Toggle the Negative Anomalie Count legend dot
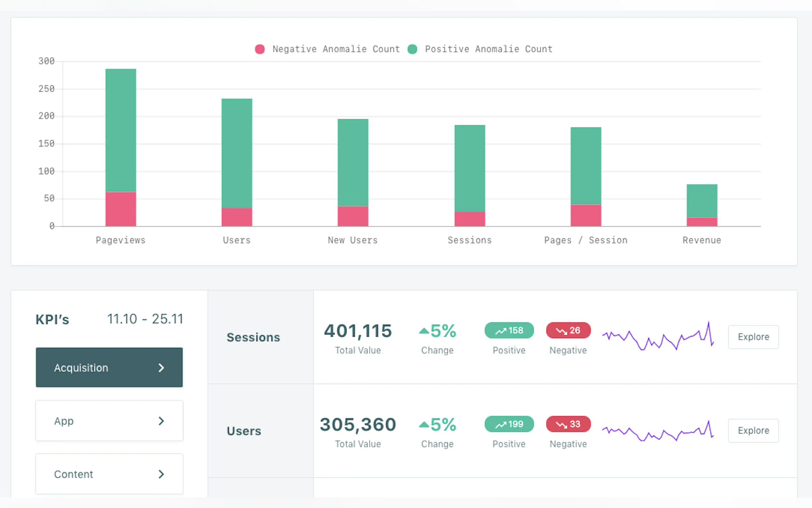Image resolution: width=812 pixels, height=508 pixels. point(260,49)
